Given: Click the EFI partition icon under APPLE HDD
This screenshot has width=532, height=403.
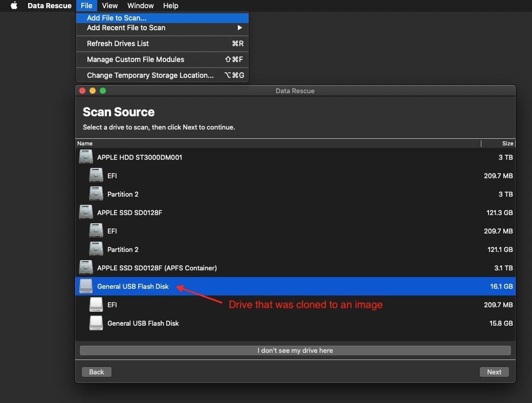Looking at the screenshot, I should coord(96,175).
